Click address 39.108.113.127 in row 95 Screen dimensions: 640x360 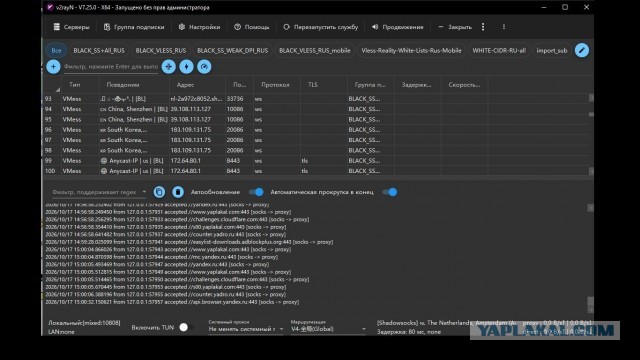[191, 120]
